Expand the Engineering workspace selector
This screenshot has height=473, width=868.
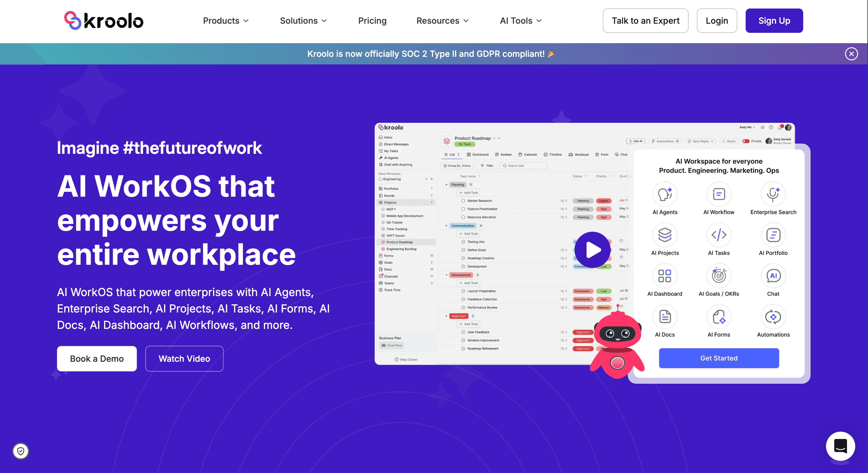(426, 179)
